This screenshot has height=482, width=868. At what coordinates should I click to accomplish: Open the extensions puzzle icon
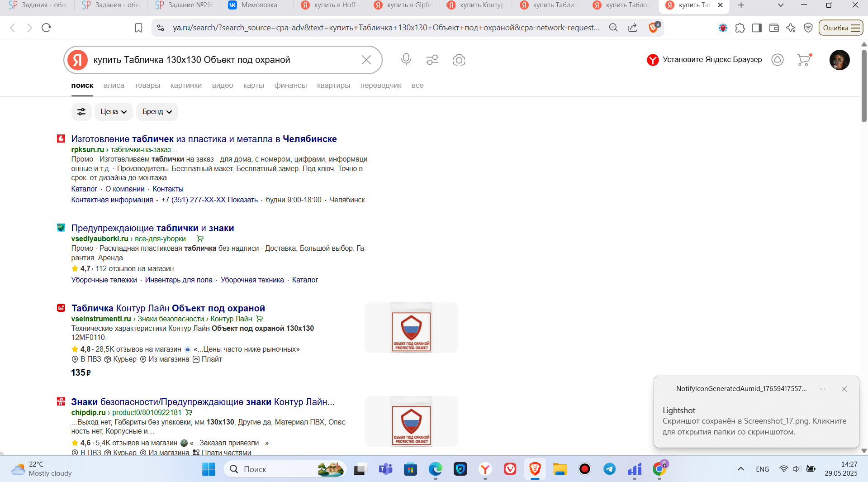coord(740,28)
